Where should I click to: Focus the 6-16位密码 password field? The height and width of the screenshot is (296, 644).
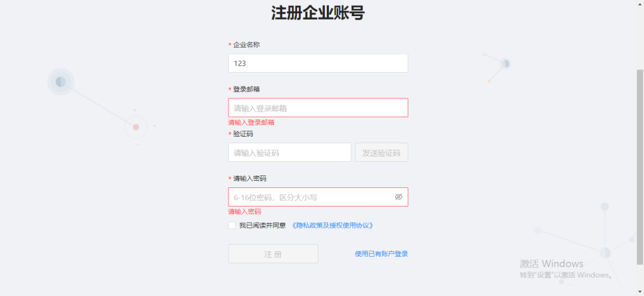318,197
